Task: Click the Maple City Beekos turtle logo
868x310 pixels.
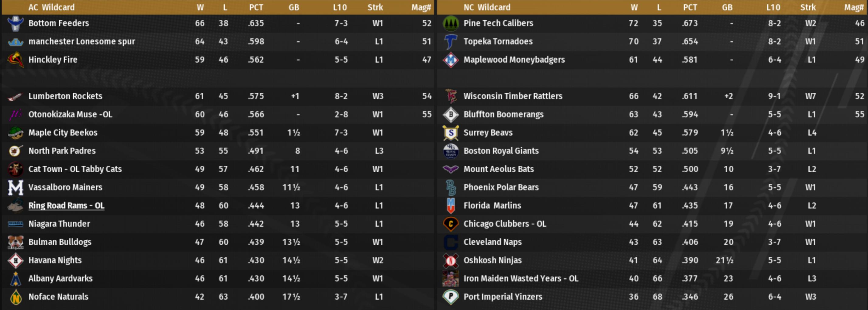Action: [x=16, y=133]
